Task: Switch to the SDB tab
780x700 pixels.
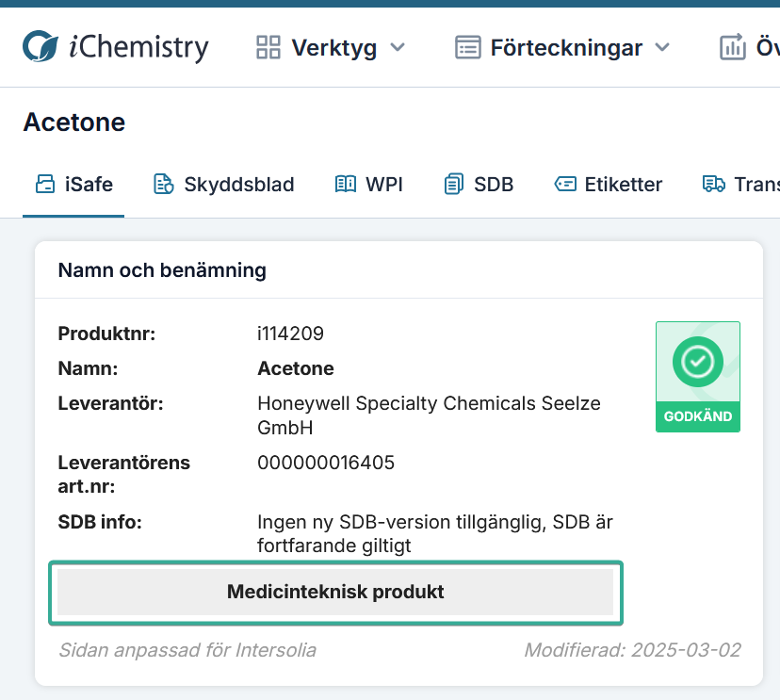Action: pyautogui.click(x=479, y=184)
